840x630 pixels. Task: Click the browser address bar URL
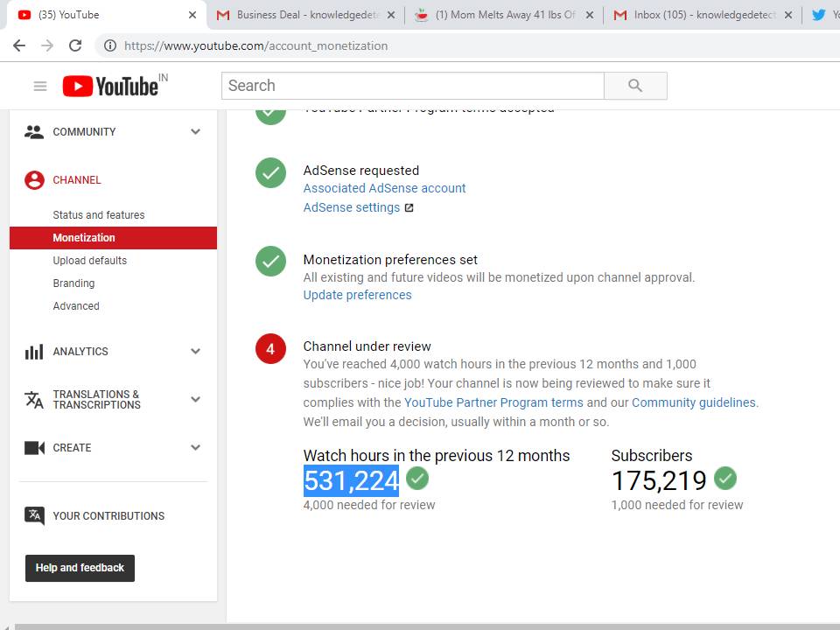tap(255, 45)
